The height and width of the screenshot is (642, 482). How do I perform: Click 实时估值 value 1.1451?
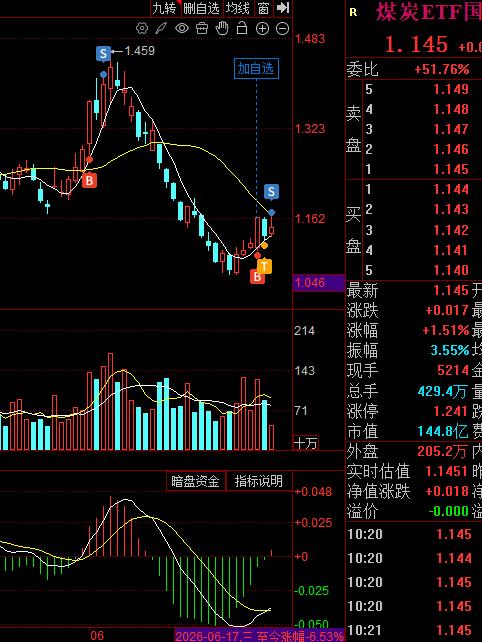pyautogui.click(x=447, y=471)
